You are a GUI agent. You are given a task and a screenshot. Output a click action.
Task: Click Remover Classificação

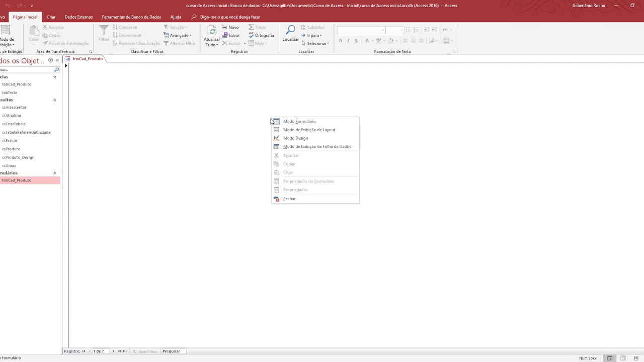[x=136, y=44]
